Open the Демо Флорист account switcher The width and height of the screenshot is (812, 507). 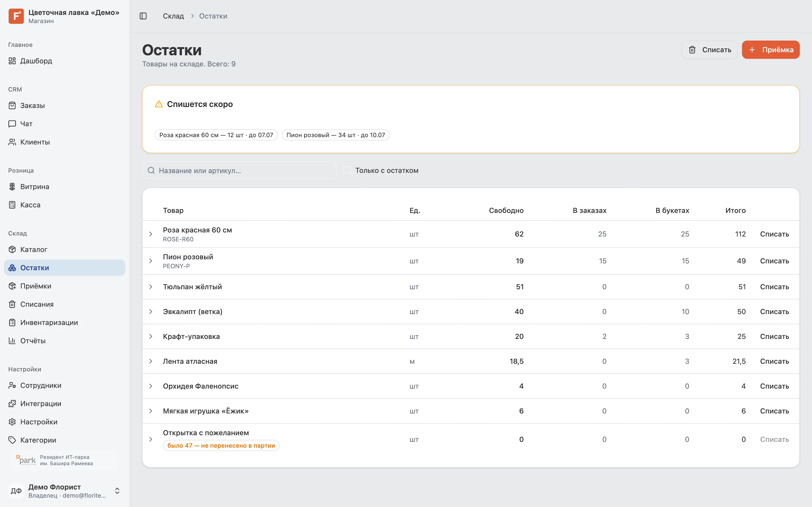[x=64, y=491]
